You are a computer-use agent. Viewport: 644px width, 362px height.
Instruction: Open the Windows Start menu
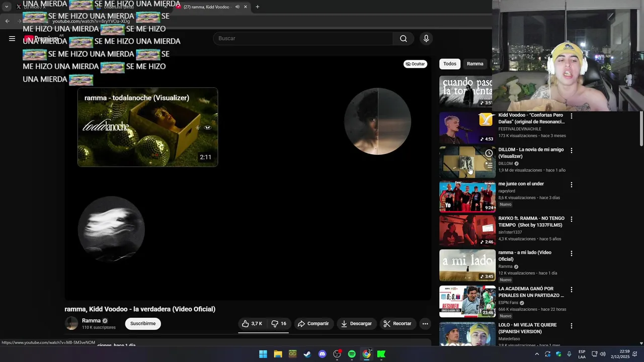click(x=263, y=354)
